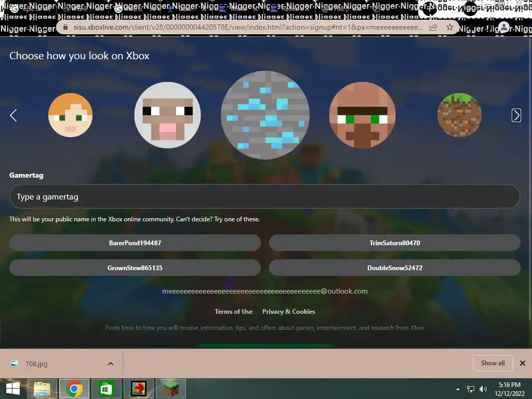
Task: Open the Minecraft grass block taskbar icon
Action: pyautogui.click(x=170, y=389)
